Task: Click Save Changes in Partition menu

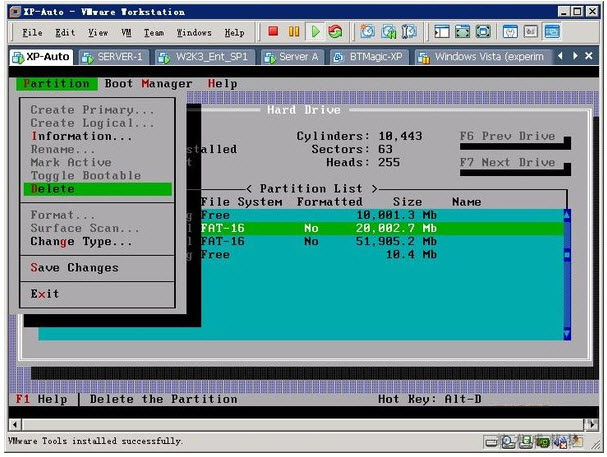Action: pyautogui.click(x=74, y=268)
